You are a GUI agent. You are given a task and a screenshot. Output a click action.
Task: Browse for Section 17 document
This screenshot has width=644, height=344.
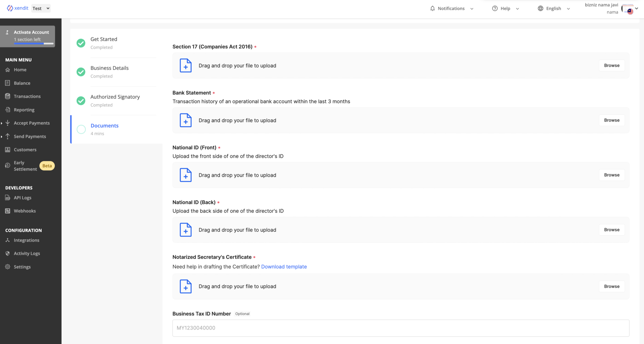click(x=612, y=66)
